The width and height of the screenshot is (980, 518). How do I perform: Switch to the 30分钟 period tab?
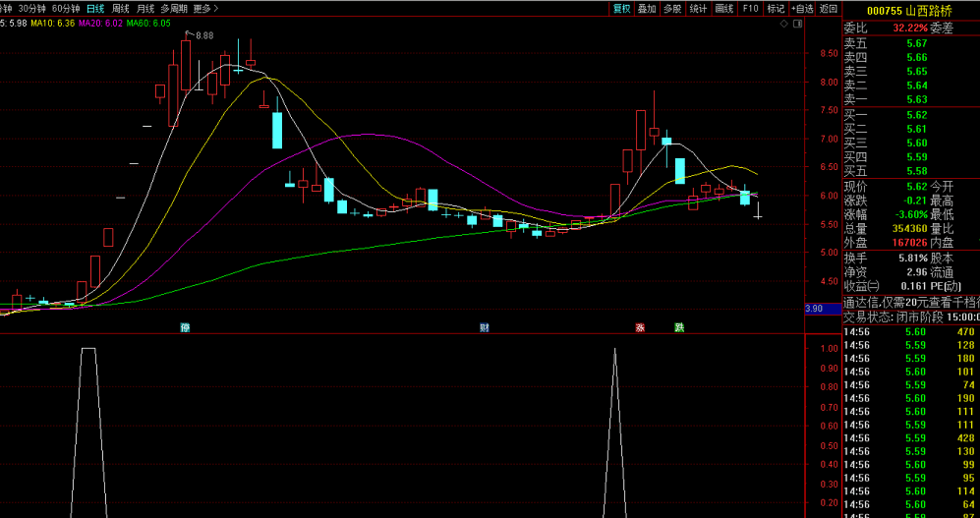coord(31,9)
